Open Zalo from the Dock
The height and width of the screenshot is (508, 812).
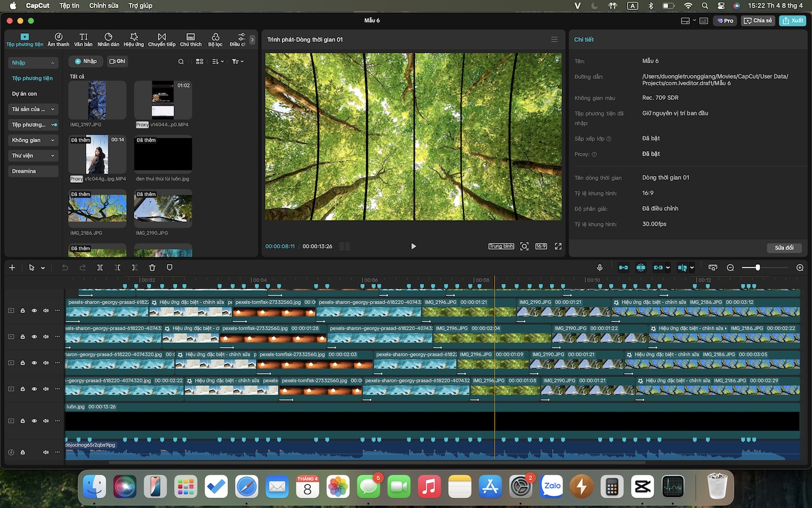coord(552,487)
